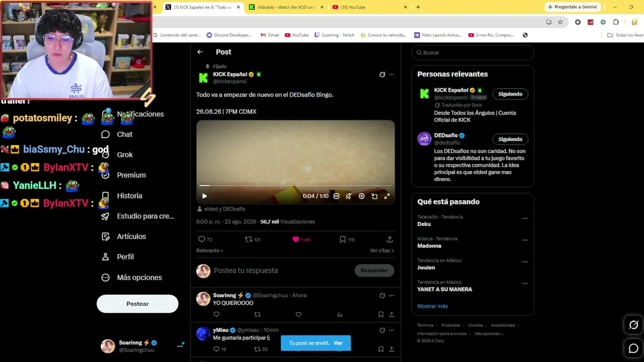The width and height of the screenshot is (644, 362).
Task: Open the video settings gear
Action: tap(361, 196)
